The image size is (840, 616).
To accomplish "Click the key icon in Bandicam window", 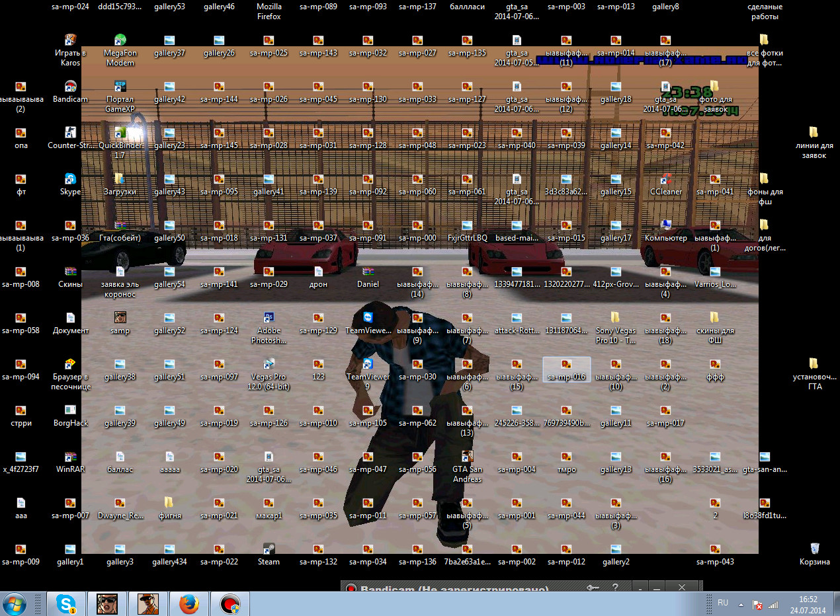I will coord(593,588).
